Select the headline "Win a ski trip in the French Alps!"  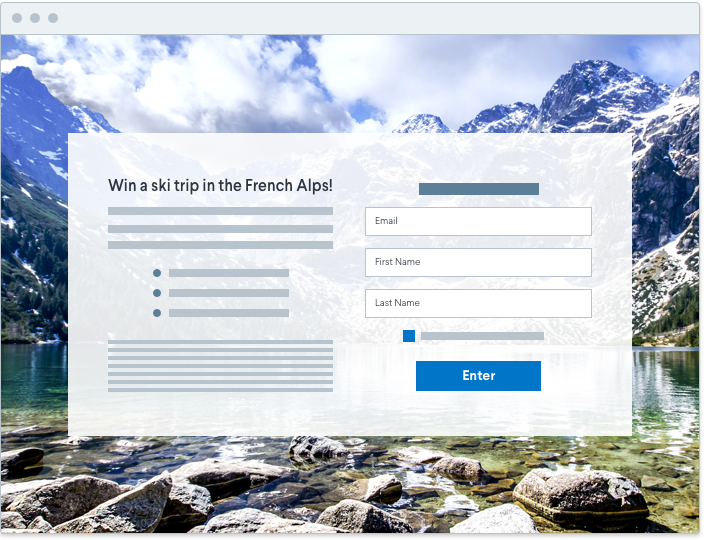[220, 185]
